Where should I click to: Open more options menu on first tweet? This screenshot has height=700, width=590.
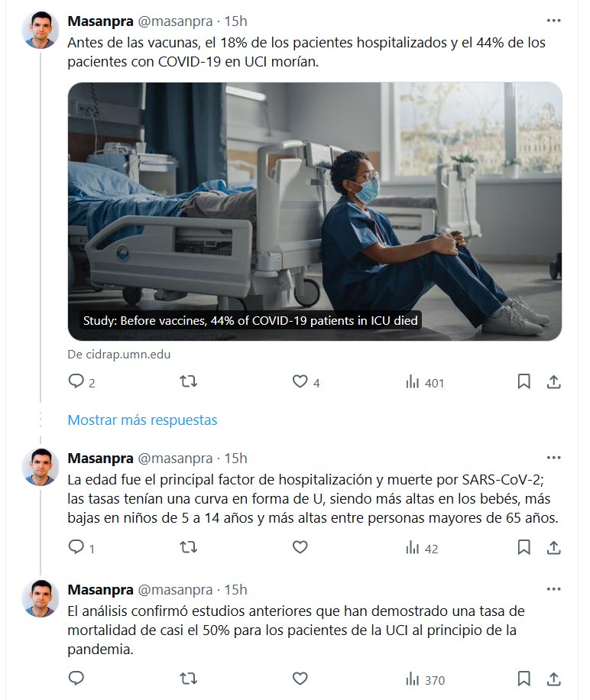coord(554,20)
